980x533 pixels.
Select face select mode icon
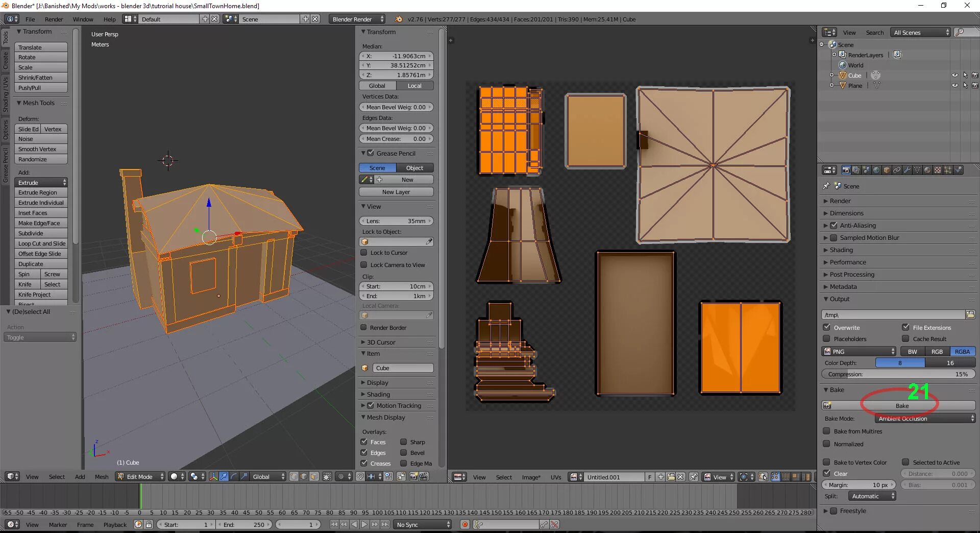pyautogui.click(x=314, y=476)
